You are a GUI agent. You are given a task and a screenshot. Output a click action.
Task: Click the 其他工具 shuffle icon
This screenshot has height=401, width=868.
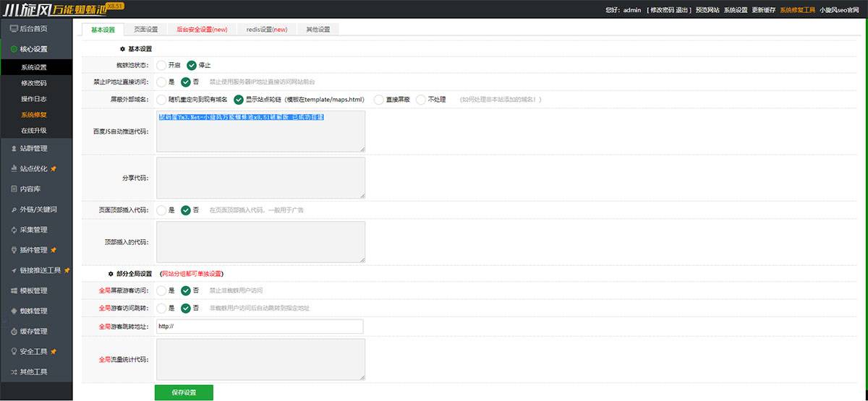(x=14, y=371)
